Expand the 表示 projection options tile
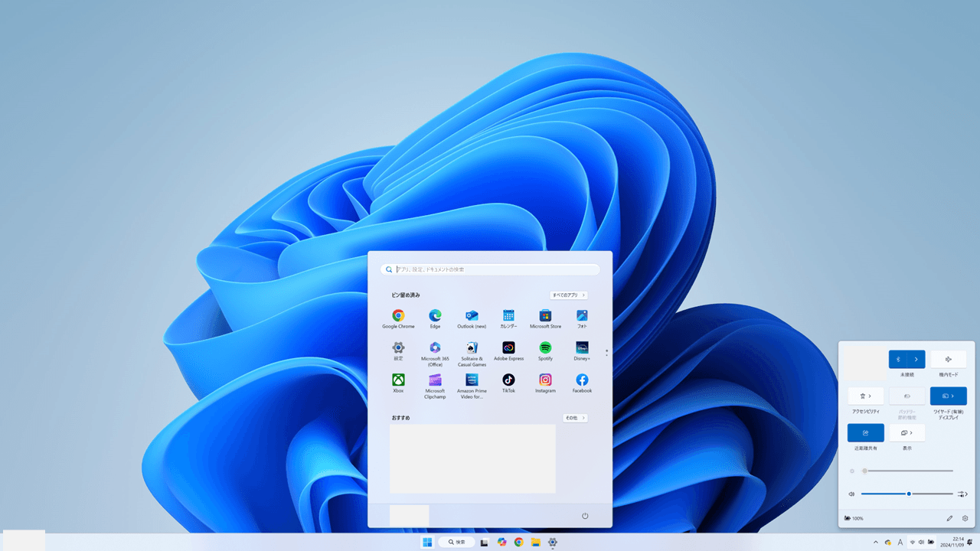This screenshot has height=551, width=980. click(x=906, y=433)
